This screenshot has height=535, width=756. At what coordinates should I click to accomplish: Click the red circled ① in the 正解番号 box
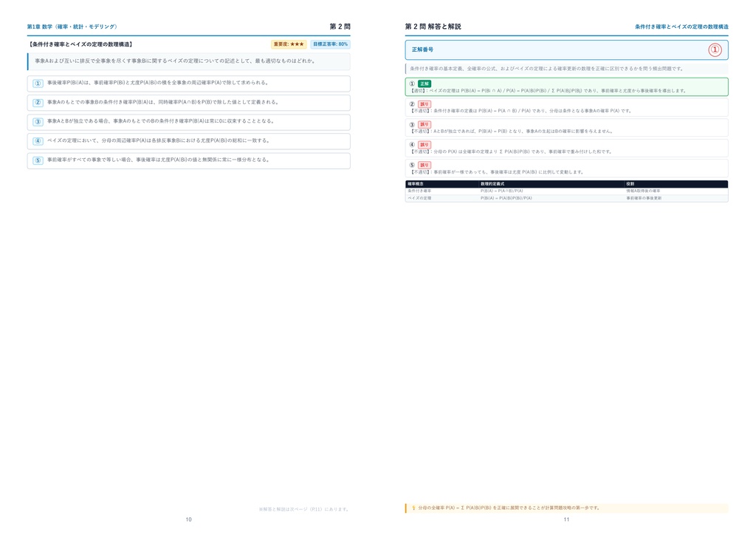coord(715,50)
